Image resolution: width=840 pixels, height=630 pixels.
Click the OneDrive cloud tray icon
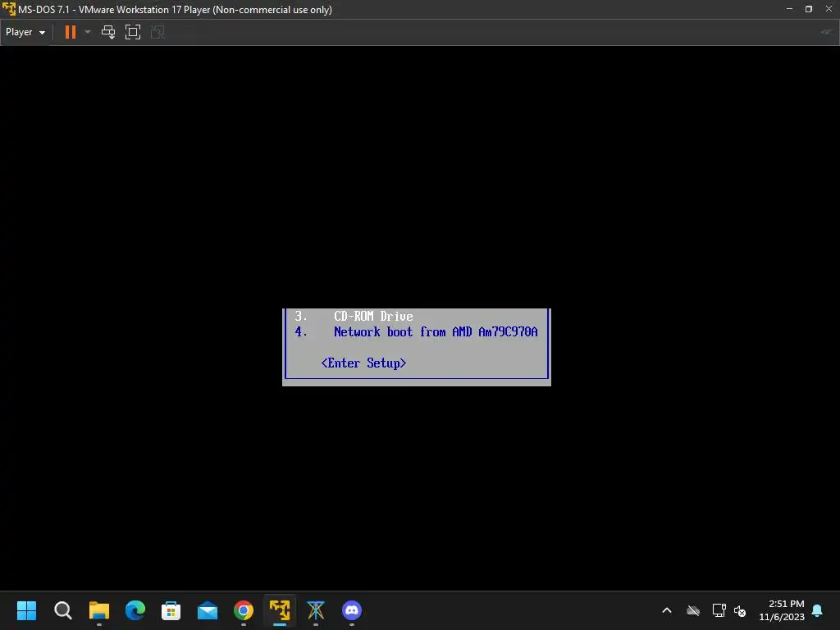point(693,610)
